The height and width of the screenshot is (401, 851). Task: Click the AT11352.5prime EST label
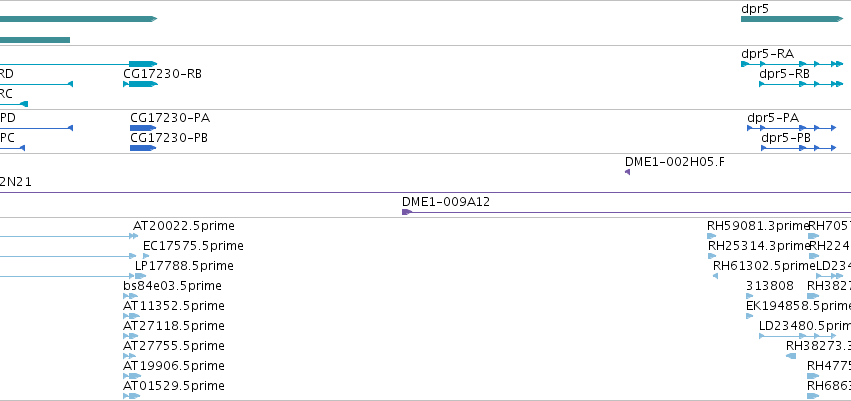click(174, 306)
